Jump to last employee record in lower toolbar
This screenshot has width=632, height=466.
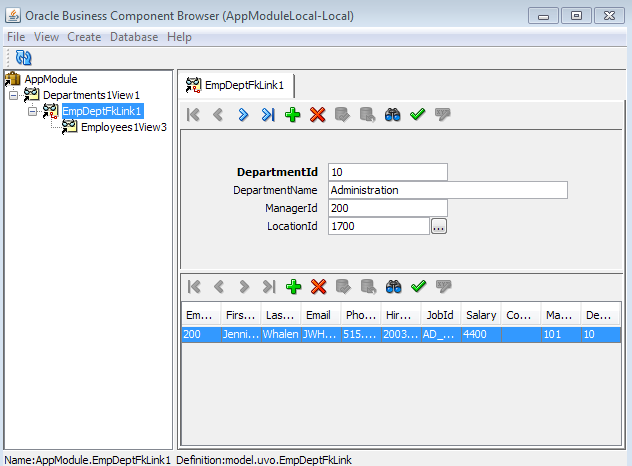269,287
